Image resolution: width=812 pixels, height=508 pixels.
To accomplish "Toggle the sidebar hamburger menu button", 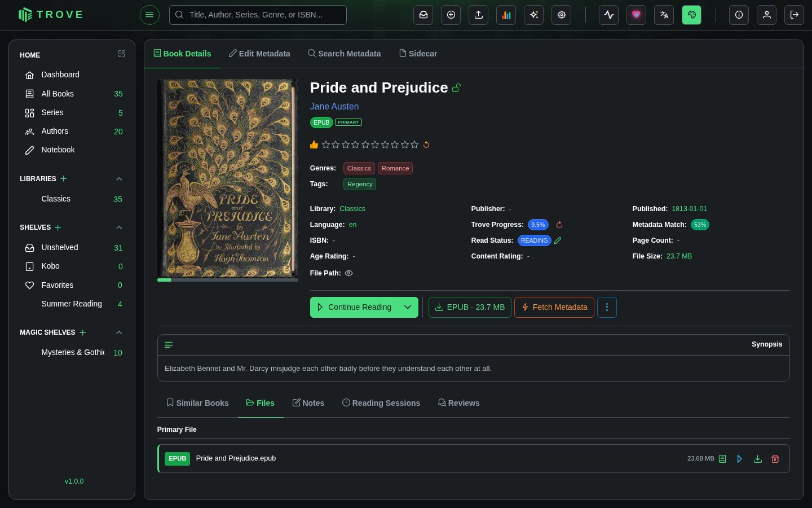I will (149, 15).
